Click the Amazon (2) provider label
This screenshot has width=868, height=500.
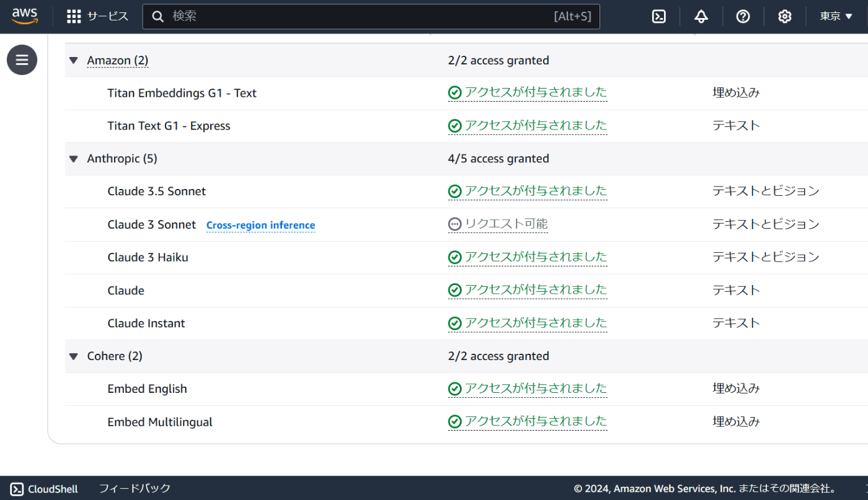(x=118, y=61)
